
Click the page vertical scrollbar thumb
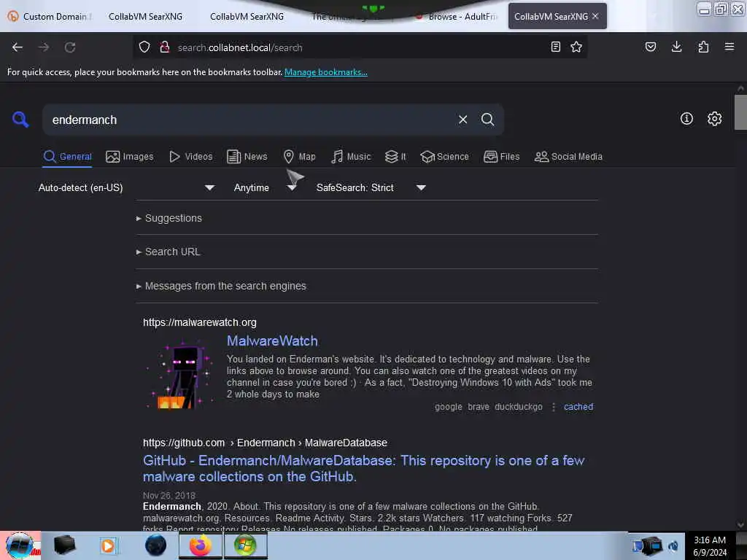(740, 112)
